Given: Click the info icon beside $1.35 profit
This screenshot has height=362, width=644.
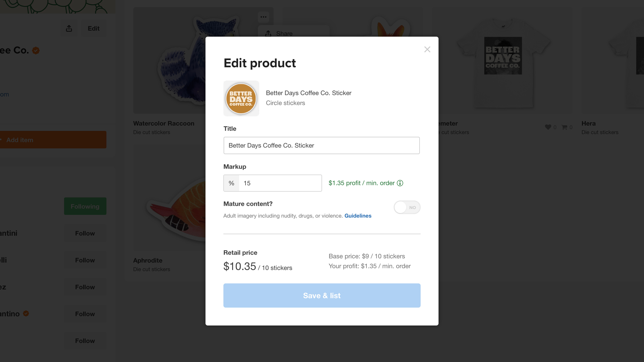Looking at the screenshot, I should tap(400, 183).
